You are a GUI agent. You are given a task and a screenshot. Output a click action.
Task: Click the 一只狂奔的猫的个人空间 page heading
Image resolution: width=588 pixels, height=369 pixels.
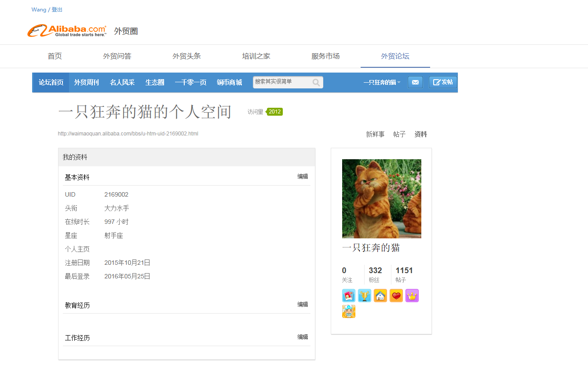pyautogui.click(x=145, y=112)
